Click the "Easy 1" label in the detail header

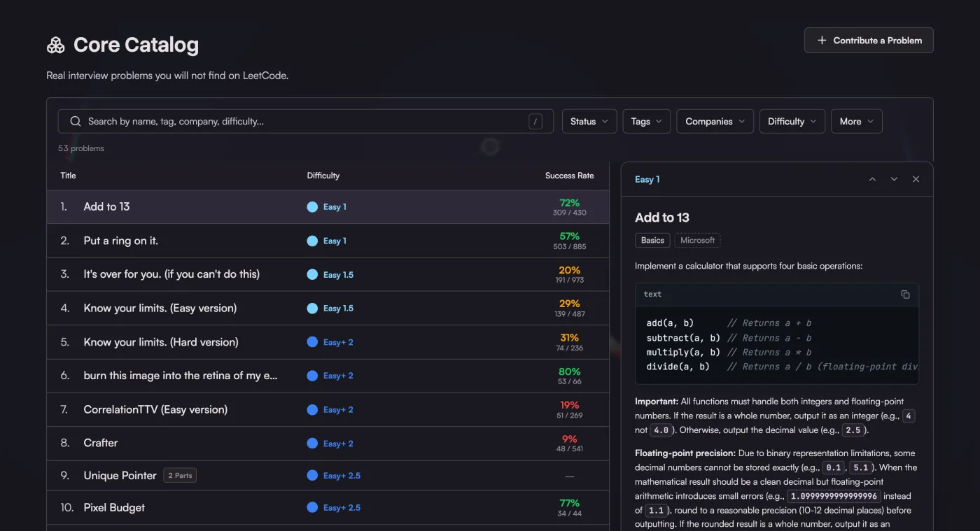pyautogui.click(x=647, y=180)
